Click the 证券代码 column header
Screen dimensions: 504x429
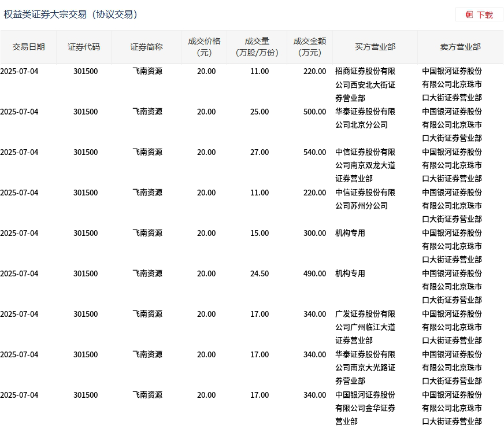[84, 47]
